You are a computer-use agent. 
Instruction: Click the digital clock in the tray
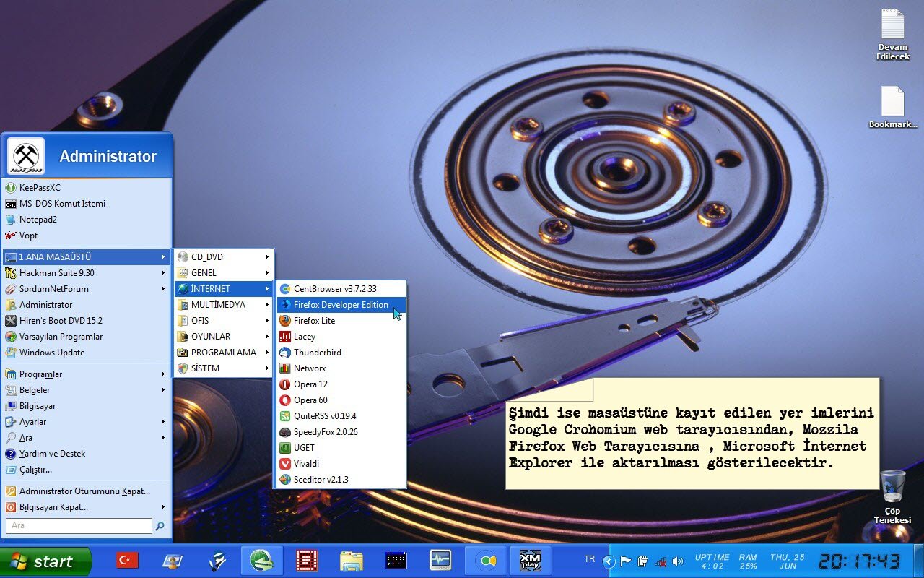coord(859,561)
